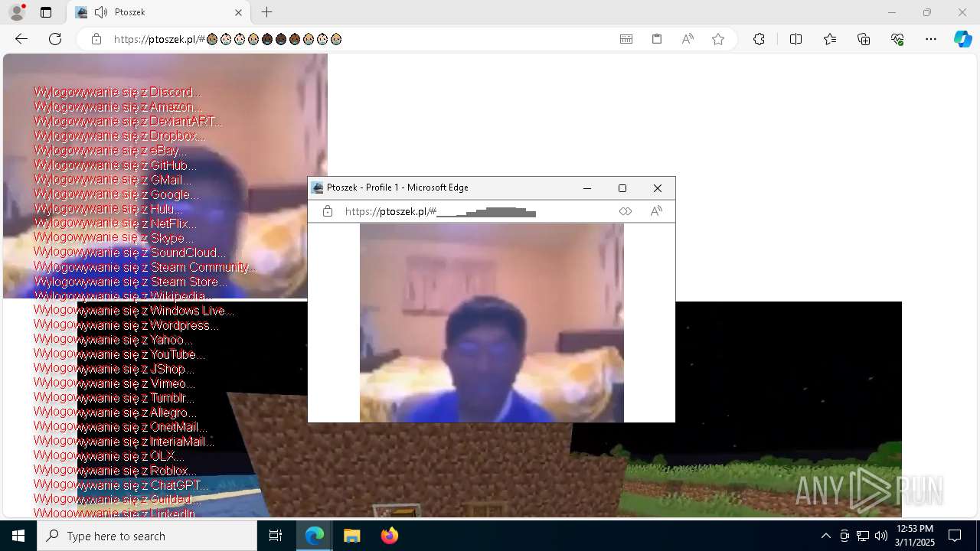This screenshot has width=980, height=551.
Task: Switch to the Ptoszek tab
Action: coord(159,12)
